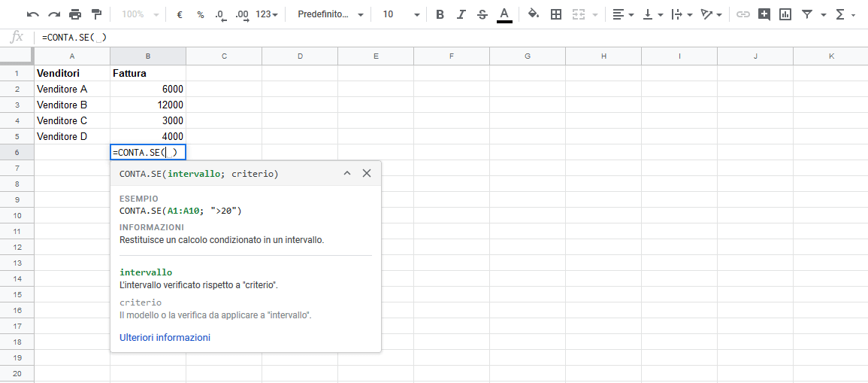Click the Insert chart icon
The width and height of the screenshot is (868, 383).
(785, 14)
